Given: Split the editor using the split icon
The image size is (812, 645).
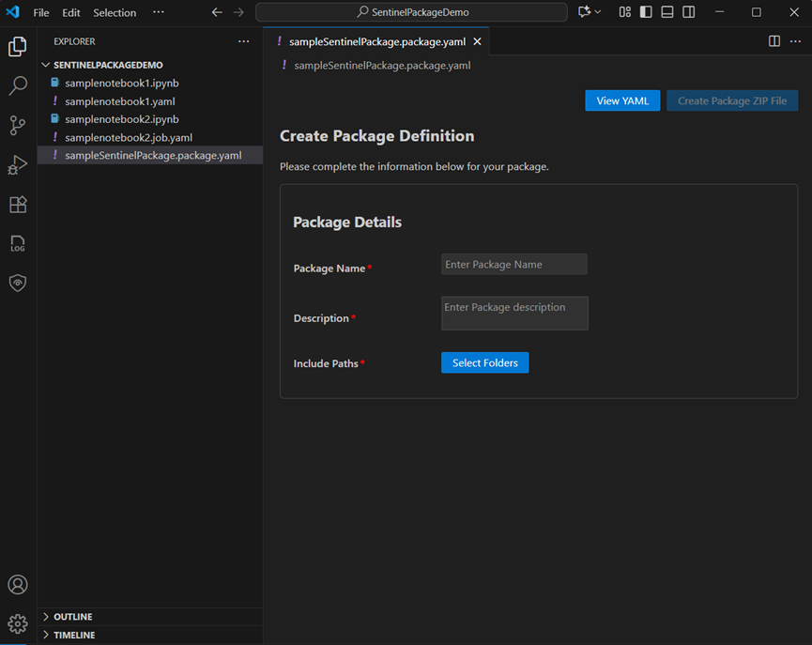Looking at the screenshot, I should click(x=773, y=41).
